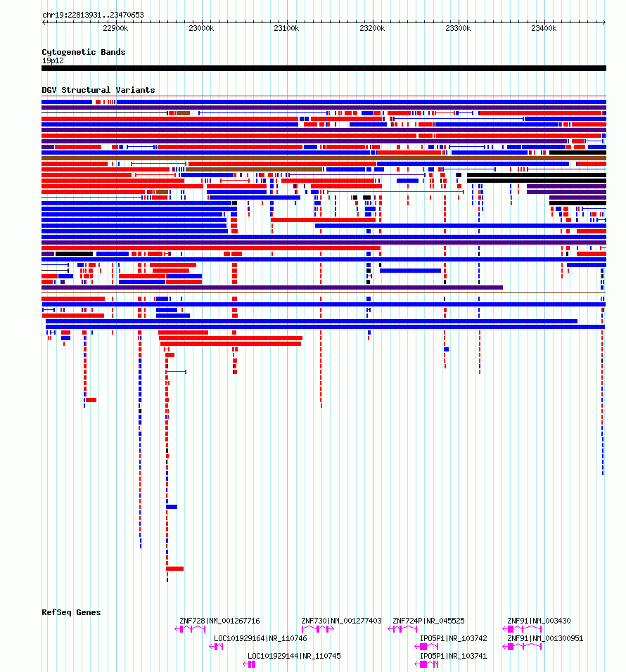The height and width of the screenshot is (672, 626).
Task: Click the chr19:22813931..23470653 region label
Action: pyautogui.click(x=93, y=15)
